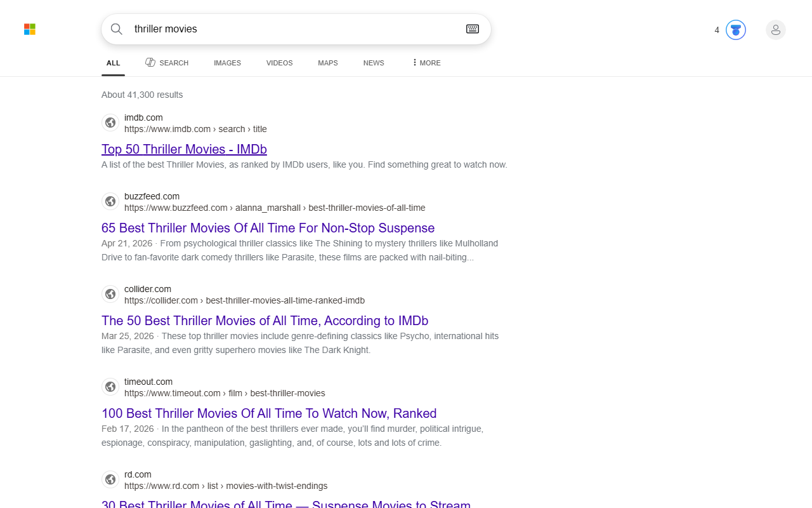Expand the MORE menu

pos(426,63)
